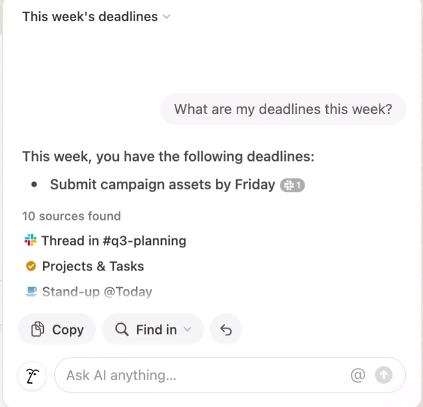
Task: Click the orange checkmark Projects icon
Action: (31, 266)
